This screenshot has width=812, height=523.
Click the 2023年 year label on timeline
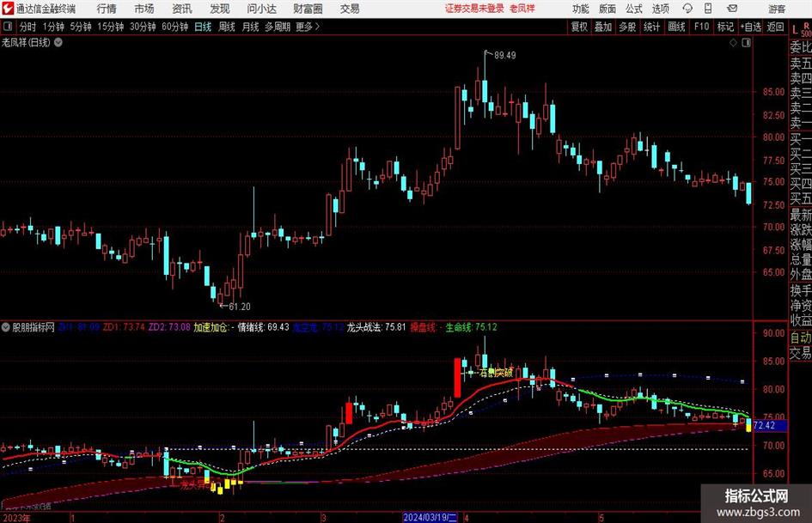click(x=15, y=518)
